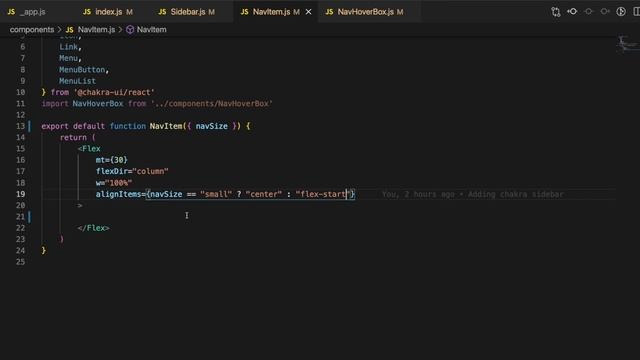This screenshot has width=640, height=360.
Task: Click the components breadcrumb
Action: (x=32, y=29)
